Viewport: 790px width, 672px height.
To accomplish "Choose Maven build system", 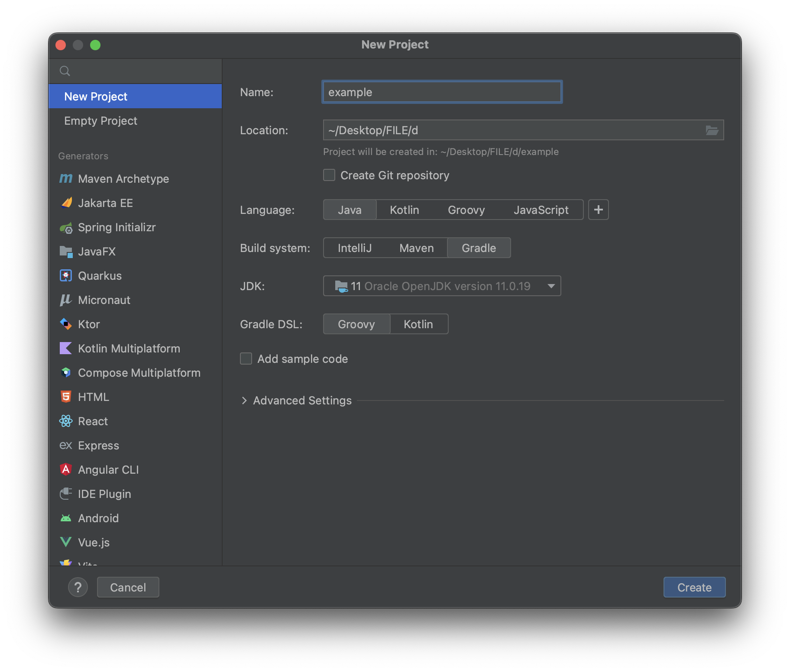I will coord(417,248).
